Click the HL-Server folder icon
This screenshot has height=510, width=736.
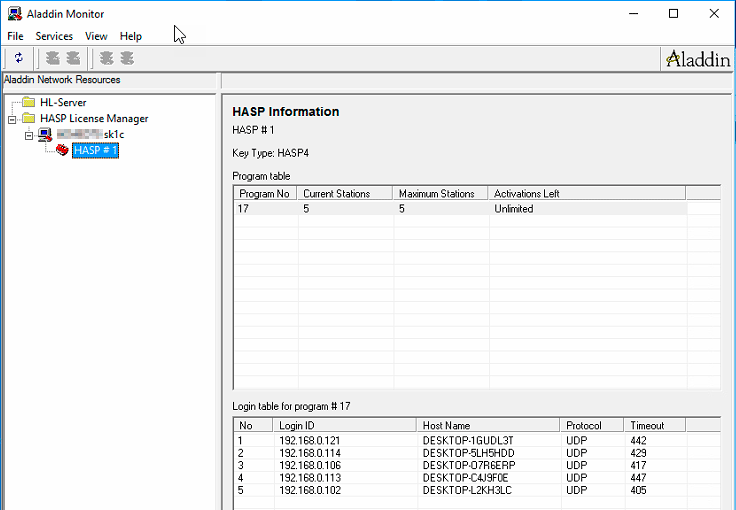[x=29, y=102]
